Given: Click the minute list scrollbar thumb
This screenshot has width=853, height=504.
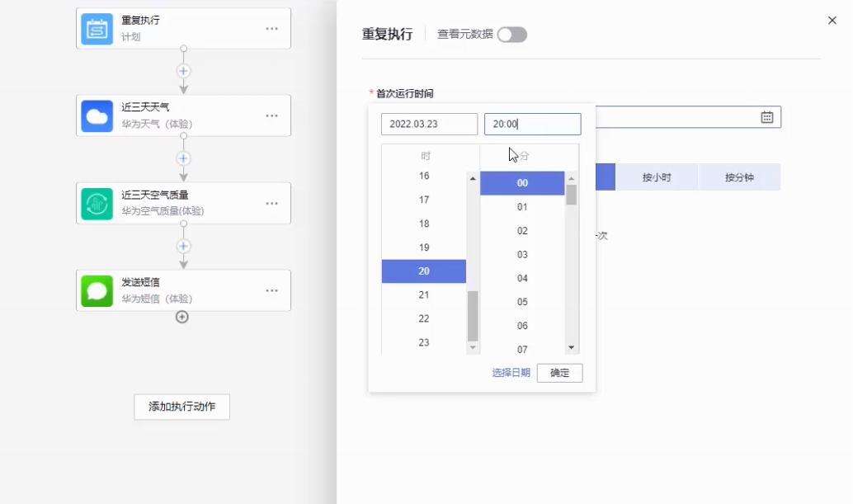Looking at the screenshot, I should pos(571,195).
